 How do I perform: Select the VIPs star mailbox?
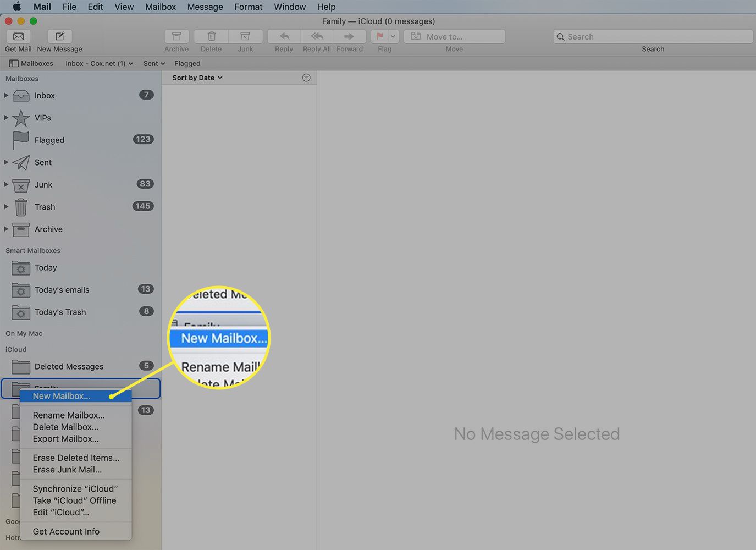coord(81,118)
